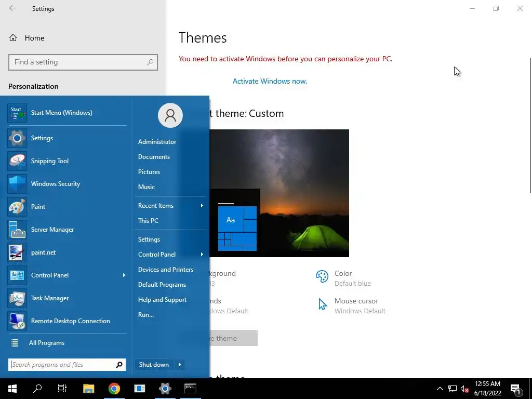This screenshot has width=532, height=399.
Task: Open Devices and Printers
Action: (166, 270)
